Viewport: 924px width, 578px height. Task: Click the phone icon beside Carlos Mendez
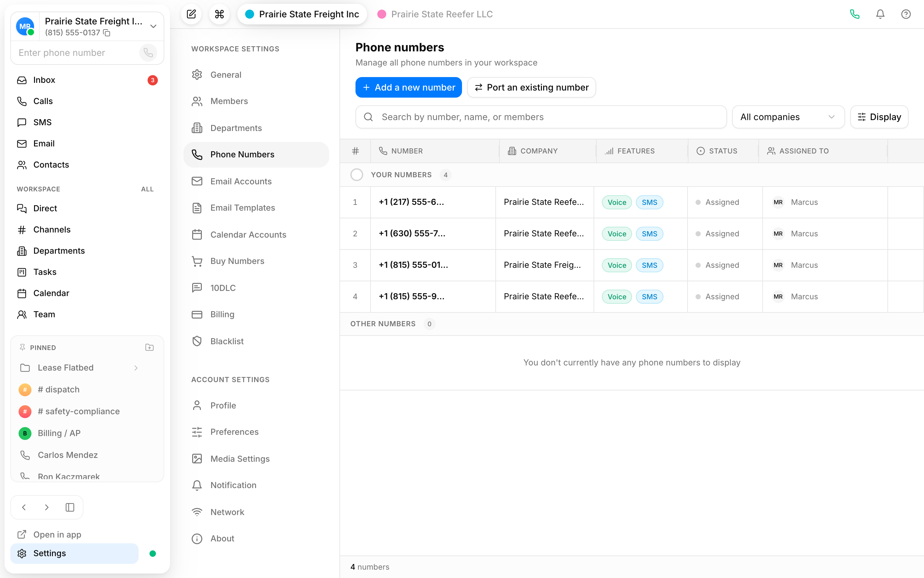pyautogui.click(x=25, y=455)
